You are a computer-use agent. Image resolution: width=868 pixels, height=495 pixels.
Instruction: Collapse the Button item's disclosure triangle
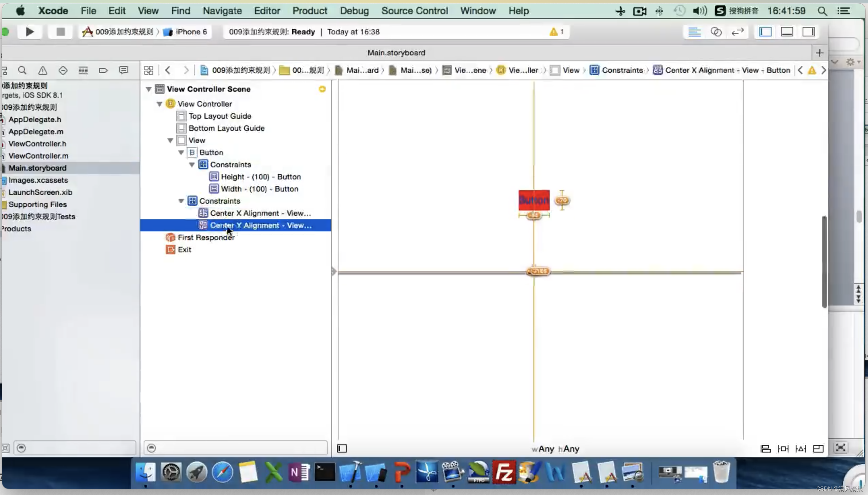tap(181, 152)
